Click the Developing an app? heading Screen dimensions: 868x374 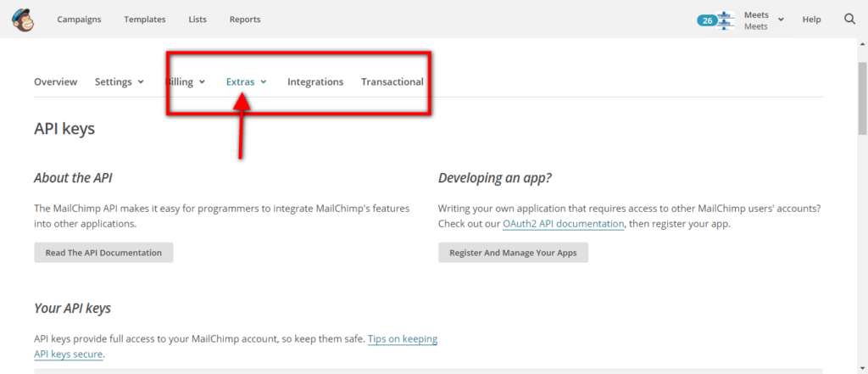[495, 178]
